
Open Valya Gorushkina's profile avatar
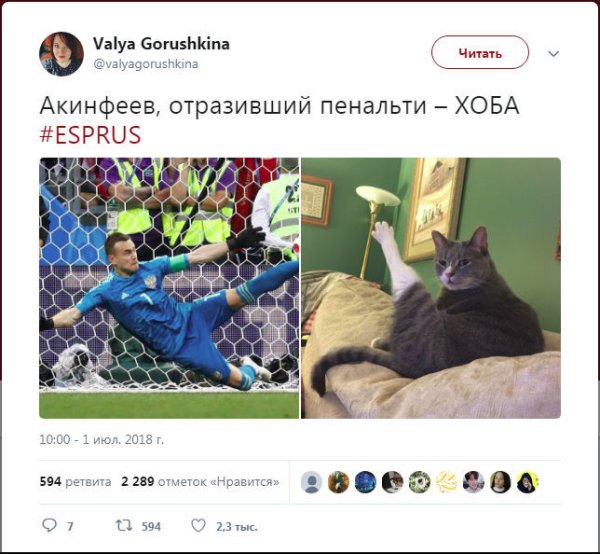coord(61,54)
